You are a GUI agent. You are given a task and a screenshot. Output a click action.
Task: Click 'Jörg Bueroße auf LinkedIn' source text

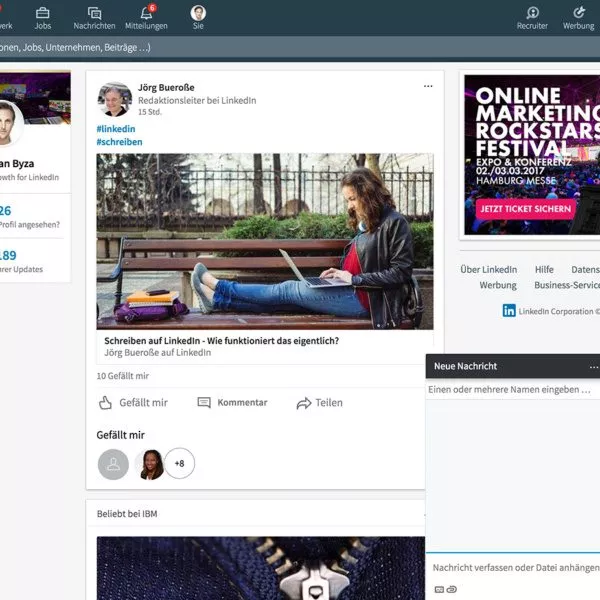coord(158,353)
